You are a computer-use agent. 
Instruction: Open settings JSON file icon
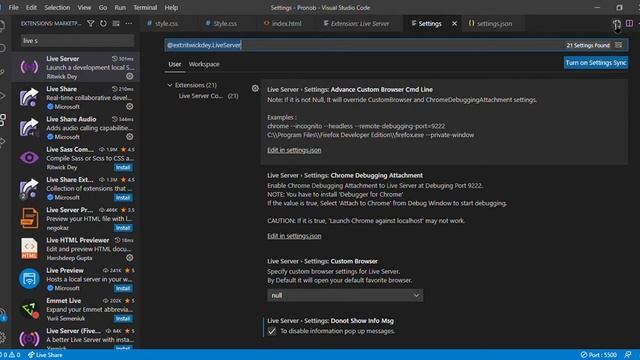tap(617, 24)
